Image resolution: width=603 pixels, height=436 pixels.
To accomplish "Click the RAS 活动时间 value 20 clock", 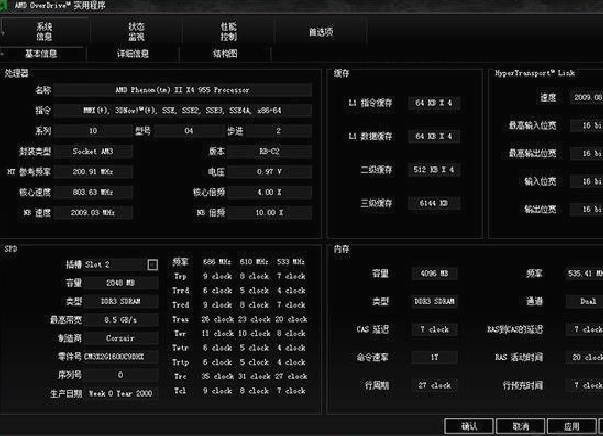I will click(x=585, y=357).
